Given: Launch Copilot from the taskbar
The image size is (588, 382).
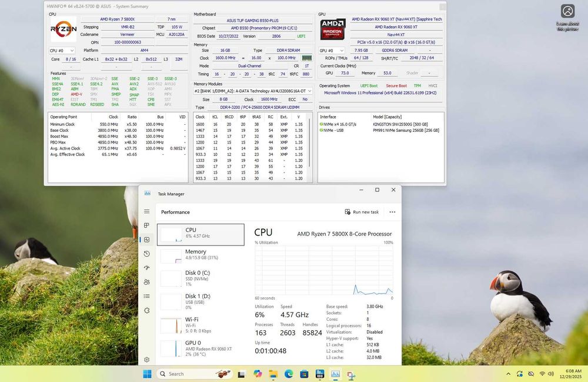Looking at the screenshot, I should tap(258, 374).
